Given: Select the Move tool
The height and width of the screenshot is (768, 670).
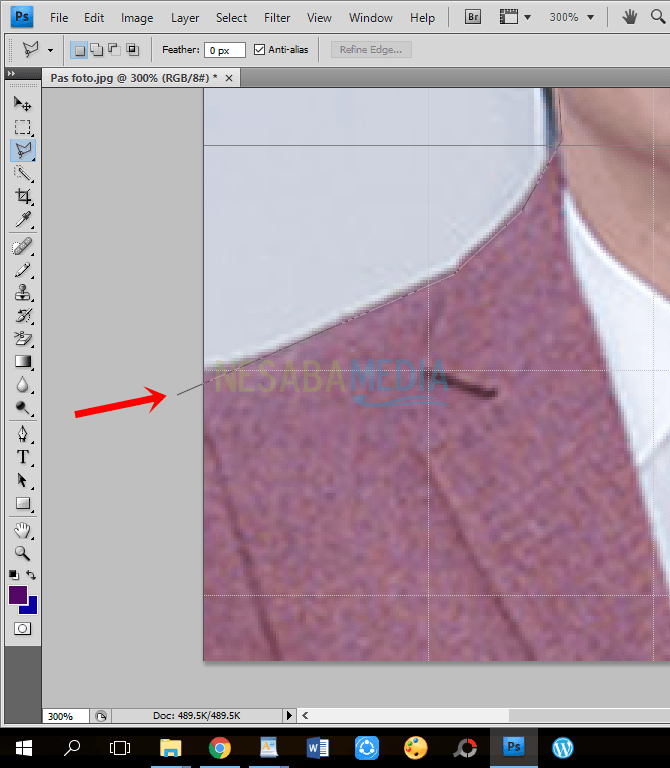Looking at the screenshot, I should point(22,104).
